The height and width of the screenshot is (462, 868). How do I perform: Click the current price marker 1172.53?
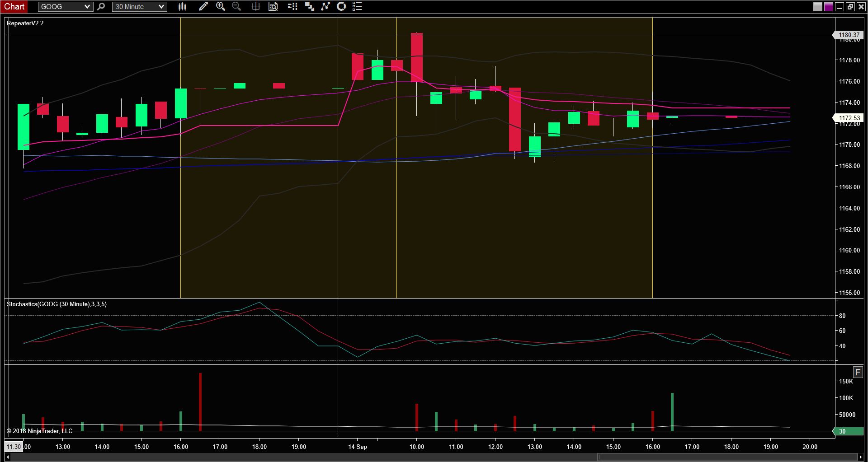(848, 118)
